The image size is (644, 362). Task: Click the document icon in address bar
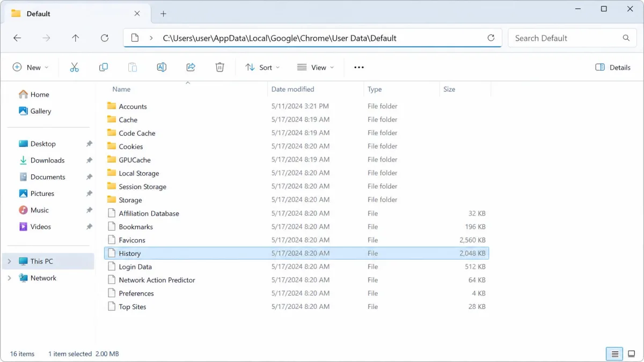135,38
